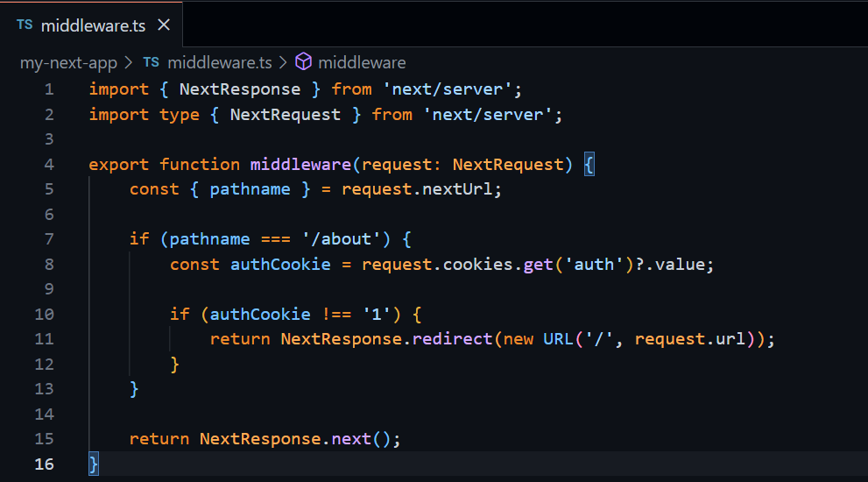
Task: Expand the middleware.ts breadcrumb item
Action: tap(220, 62)
